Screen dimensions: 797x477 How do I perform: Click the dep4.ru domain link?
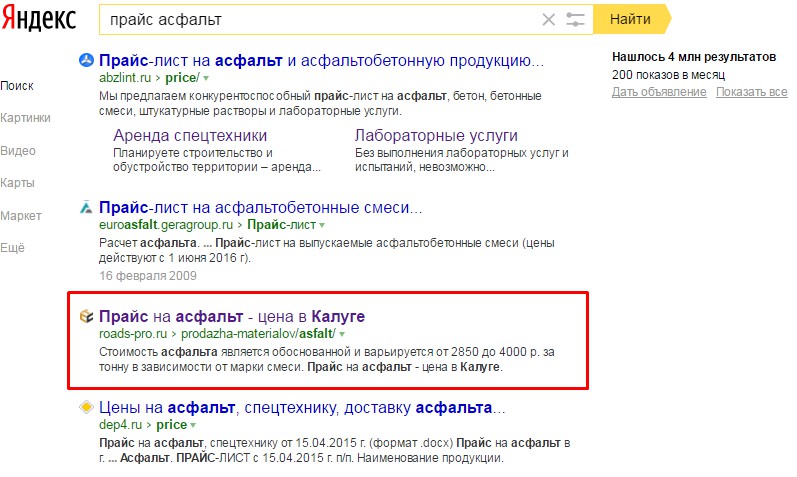120,425
